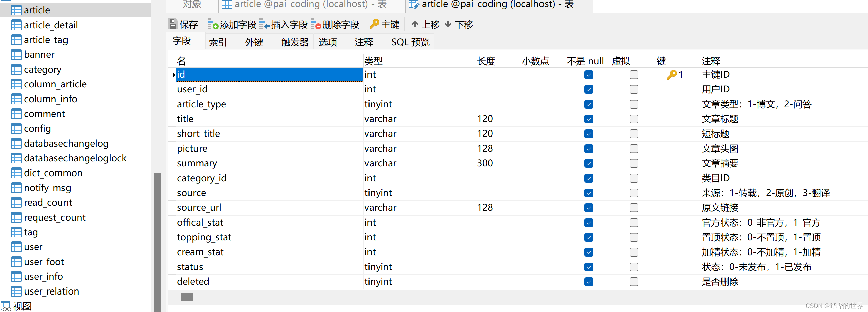Click the 视图 item at bottom left
This screenshot has height=312, width=868.
click(x=22, y=306)
